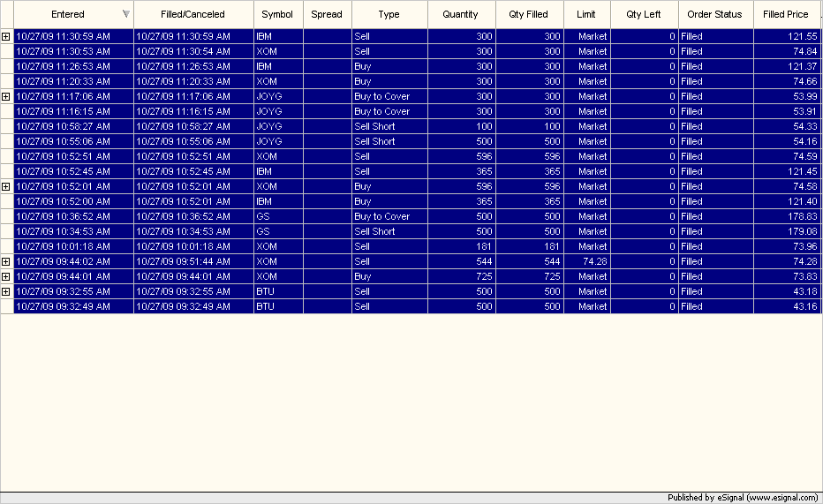Select quantity 725 cell
The height and width of the screenshot is (504, 823).
click(461, 276)
